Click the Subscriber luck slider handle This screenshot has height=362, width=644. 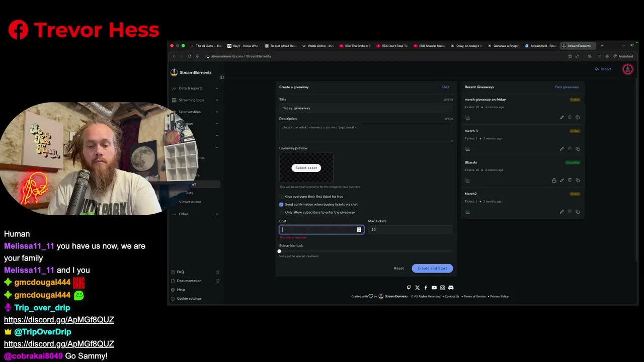click(279, 251)
